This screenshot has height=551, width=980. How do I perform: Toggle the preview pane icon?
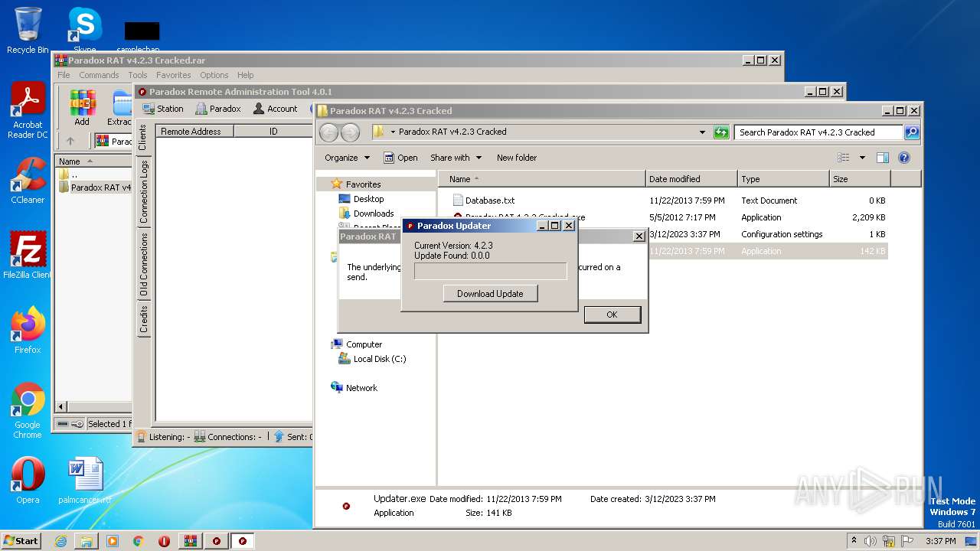(882, 158)
